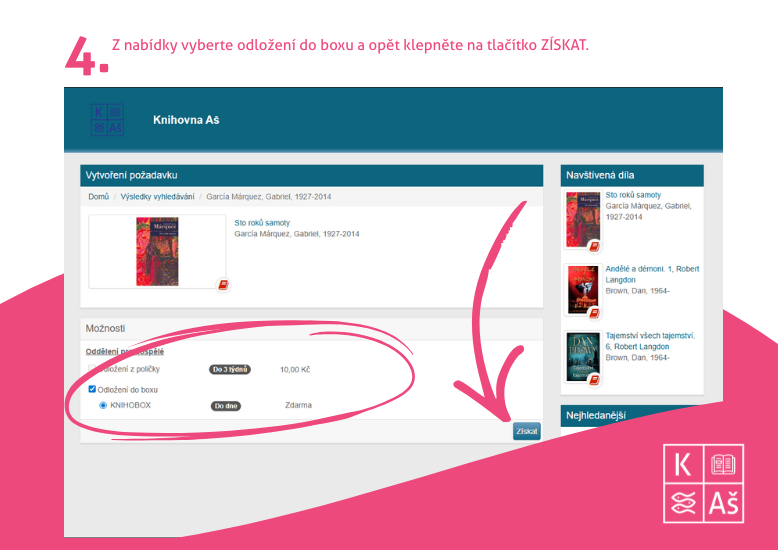Screen dimensions: 778x550
Task: Click the Dan Brown Tajemství cover thumbnail
Action: (582, 357)
